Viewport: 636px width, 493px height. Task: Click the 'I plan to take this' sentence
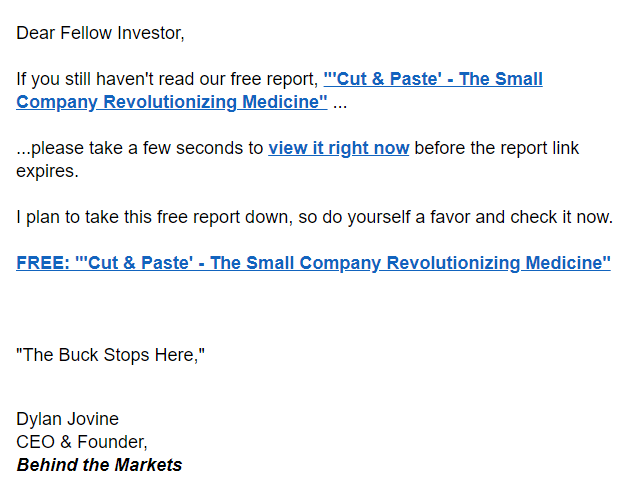(x=90, y=217)
